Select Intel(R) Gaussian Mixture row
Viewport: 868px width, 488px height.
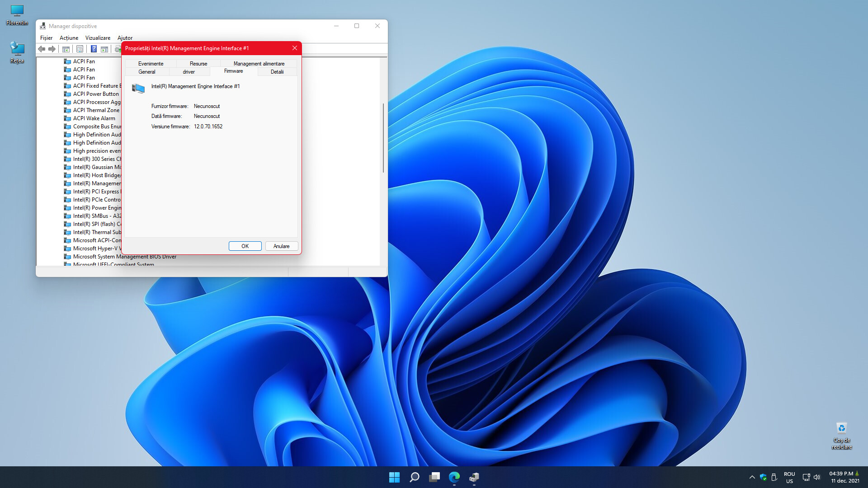tap(93, 167)
